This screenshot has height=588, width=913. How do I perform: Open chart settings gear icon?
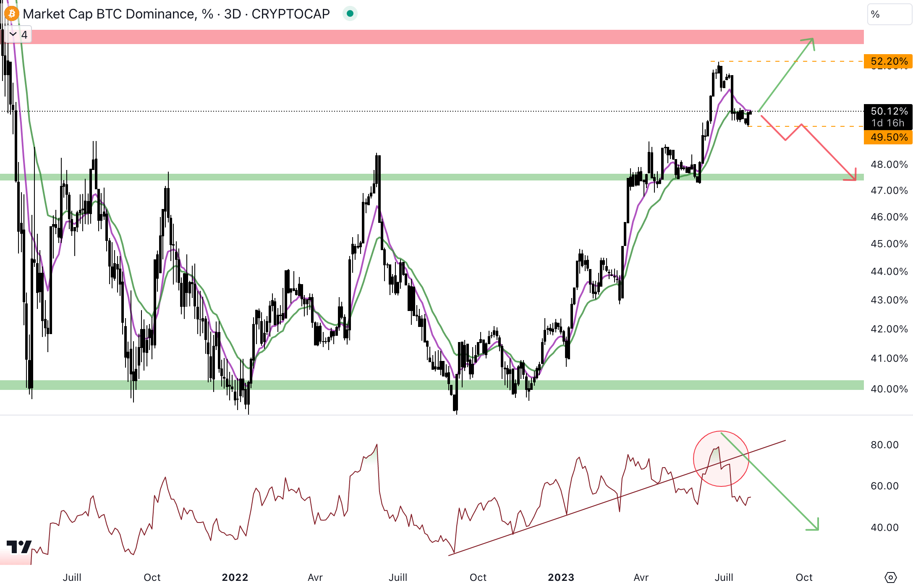point(890,578)
